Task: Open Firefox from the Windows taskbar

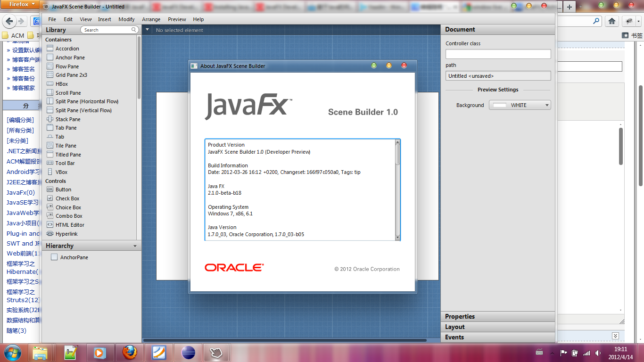Action: pos(129,352)
